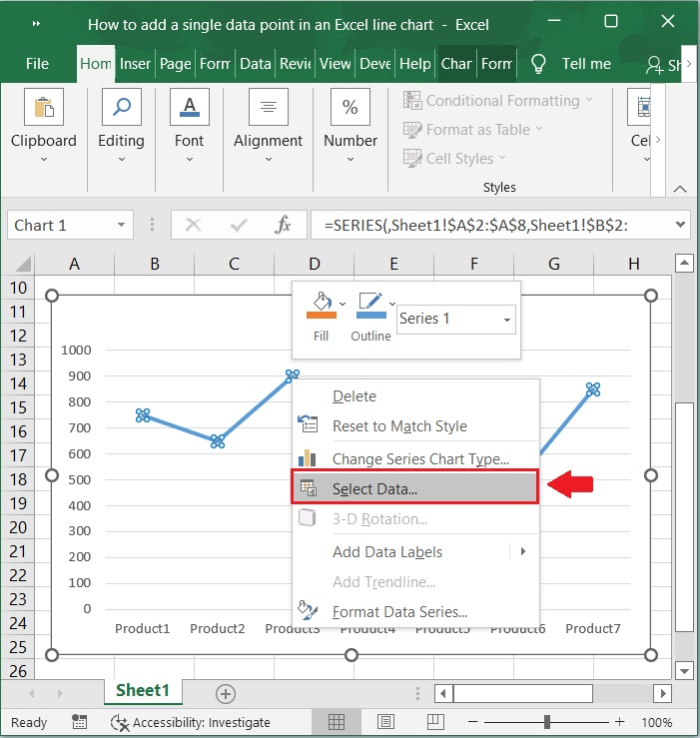Switch to the Data ribbon tab

click(255, 64)
